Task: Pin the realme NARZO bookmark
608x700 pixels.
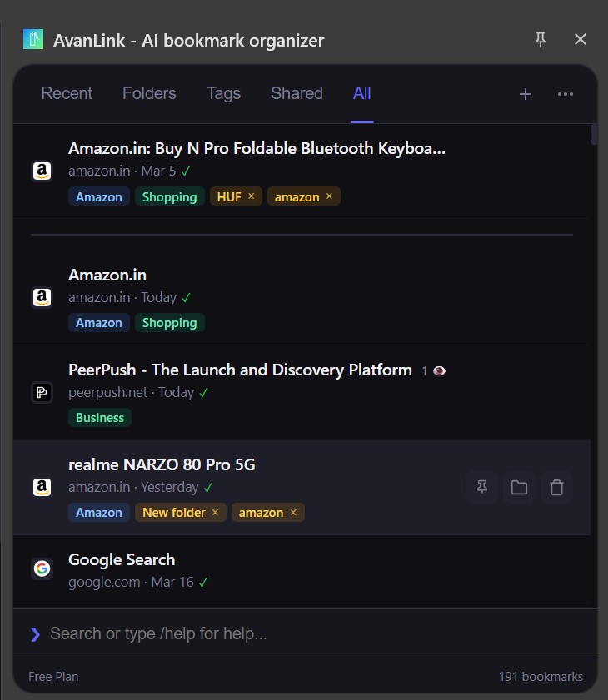Action: tap(482, 487)
